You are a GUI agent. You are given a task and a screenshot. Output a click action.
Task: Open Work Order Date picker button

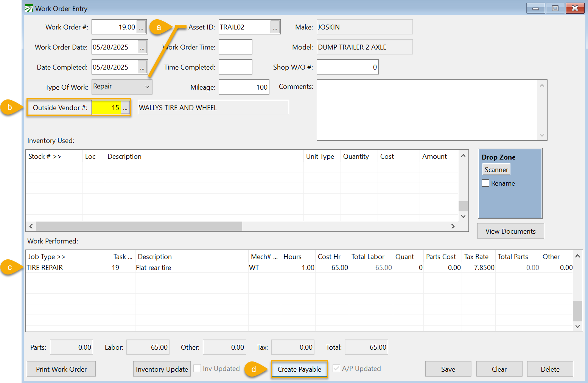point(142,47)
